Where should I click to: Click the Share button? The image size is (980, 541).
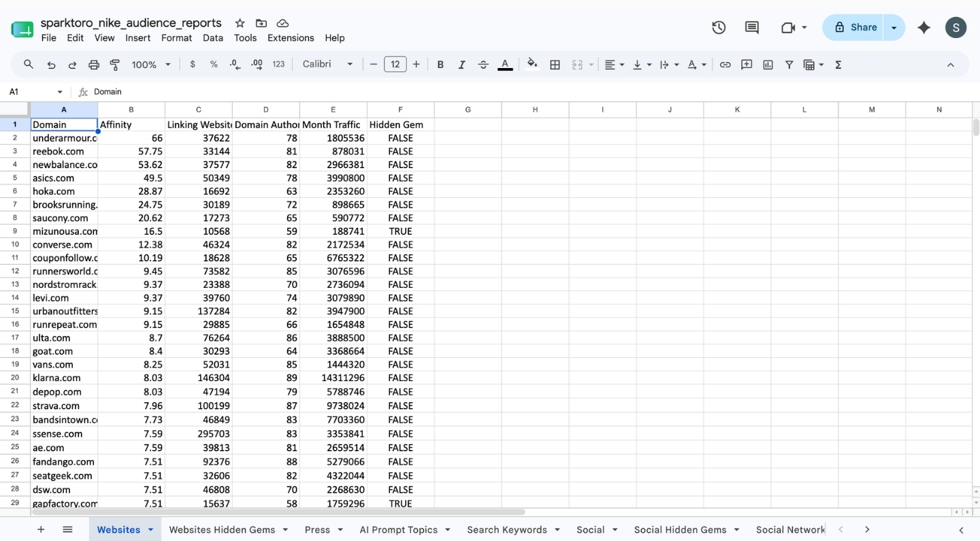coord(853,27)
